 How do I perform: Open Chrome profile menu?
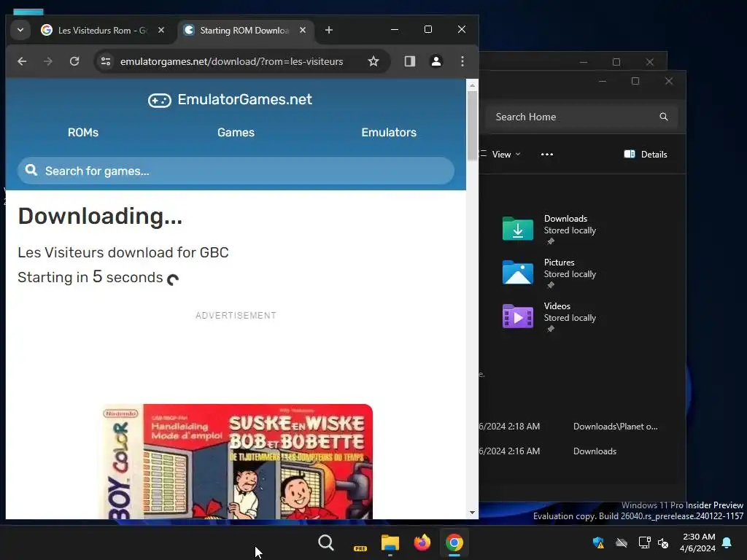tap(436, 61)
